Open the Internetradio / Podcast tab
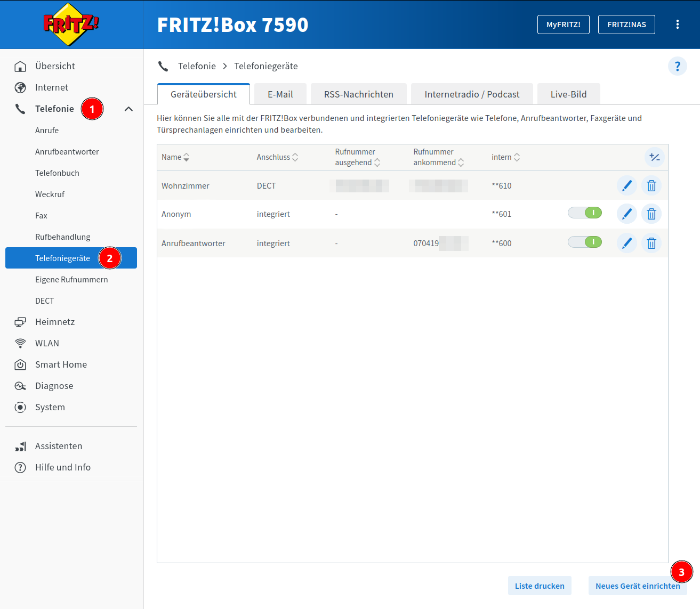700x609 pixels. tap(471, 94)
